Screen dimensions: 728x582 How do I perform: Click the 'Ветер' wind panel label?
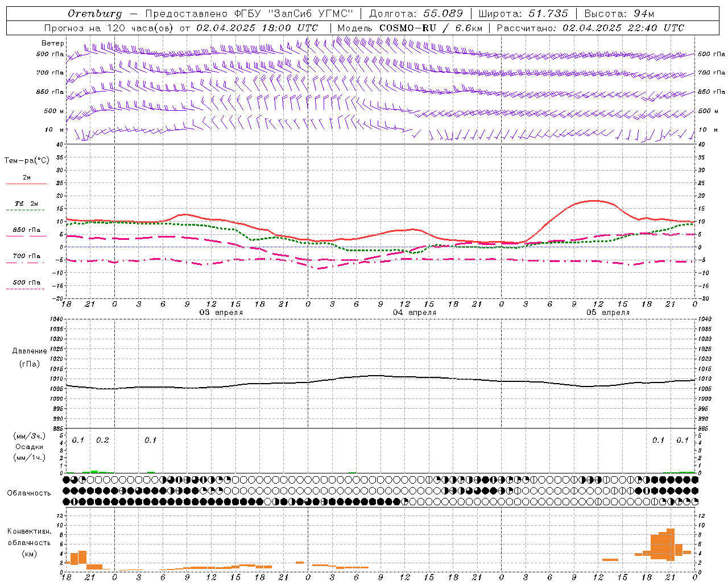[x=53, y=43]
